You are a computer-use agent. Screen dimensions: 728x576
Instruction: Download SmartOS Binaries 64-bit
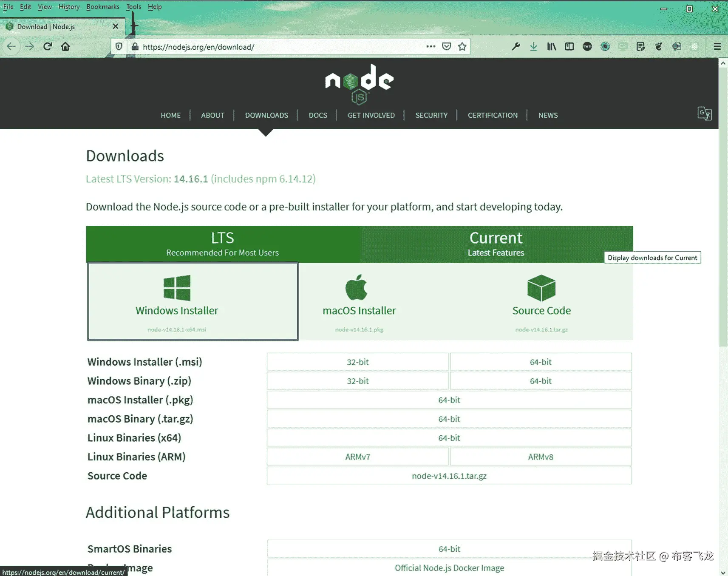pyautogui.click(x=449, y=549)
